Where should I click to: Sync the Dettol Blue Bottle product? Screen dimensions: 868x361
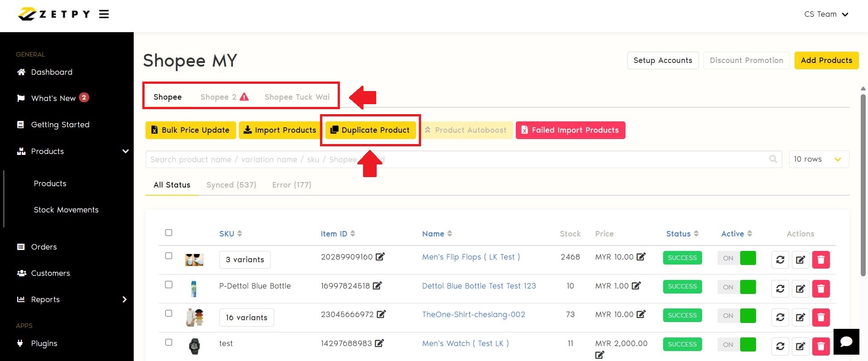click(x=780, y=289)
